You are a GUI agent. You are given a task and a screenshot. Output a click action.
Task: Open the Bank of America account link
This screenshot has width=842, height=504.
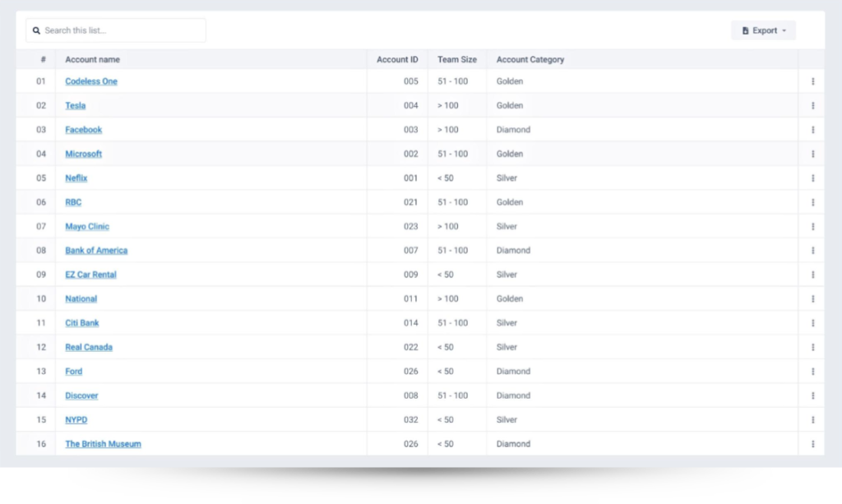tap(96, 251)
